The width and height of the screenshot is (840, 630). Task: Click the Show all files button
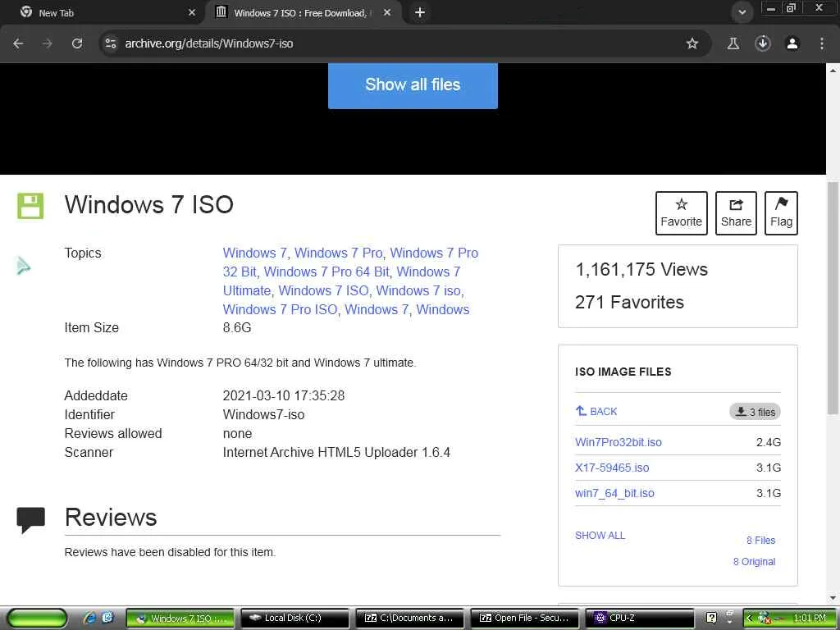point(413,84)
